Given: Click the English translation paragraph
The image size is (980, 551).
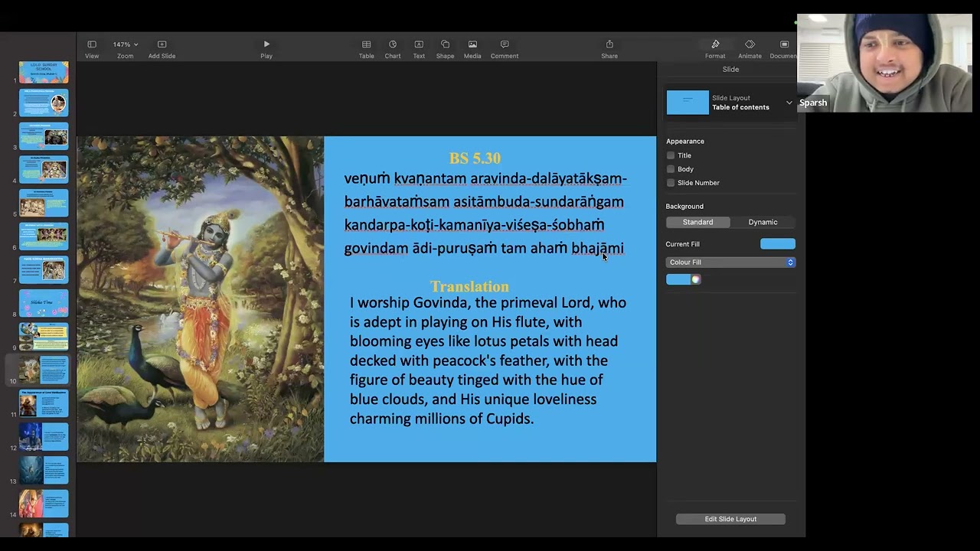Looking at the screenshot, I should click(x=488, y=360).
